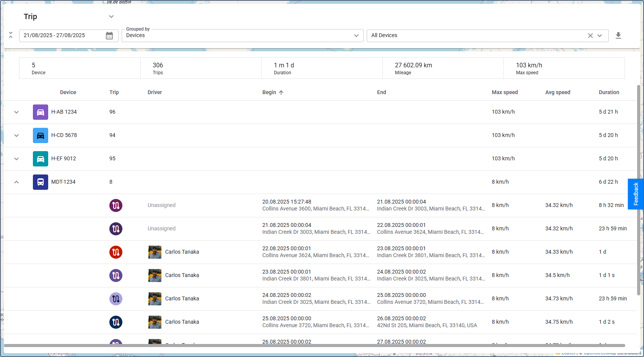644x357 pixels.
Task: Click the purple H-AB 1234 car icon
Action: click(41, 112)
